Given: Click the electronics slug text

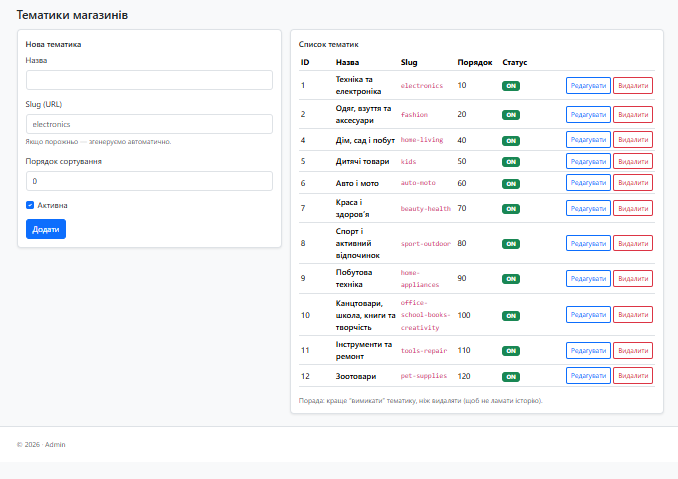Looking at the screenshot, I should [x=422, y=86].
